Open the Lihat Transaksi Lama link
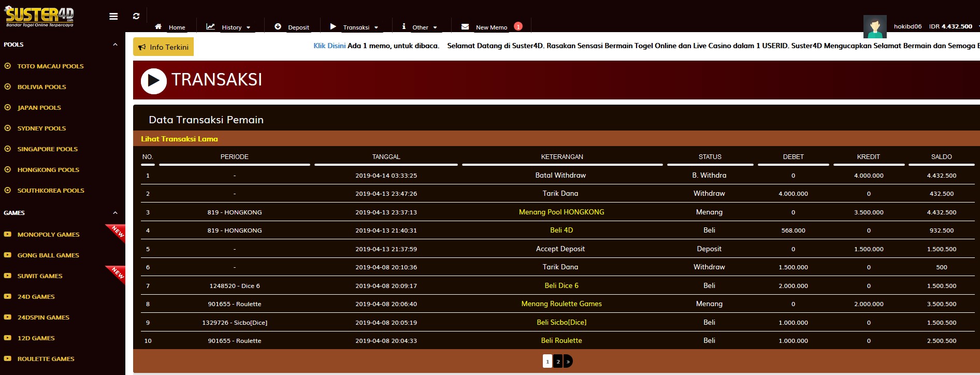The width and height of the screenshot is (980, 375). click(179, 139)
